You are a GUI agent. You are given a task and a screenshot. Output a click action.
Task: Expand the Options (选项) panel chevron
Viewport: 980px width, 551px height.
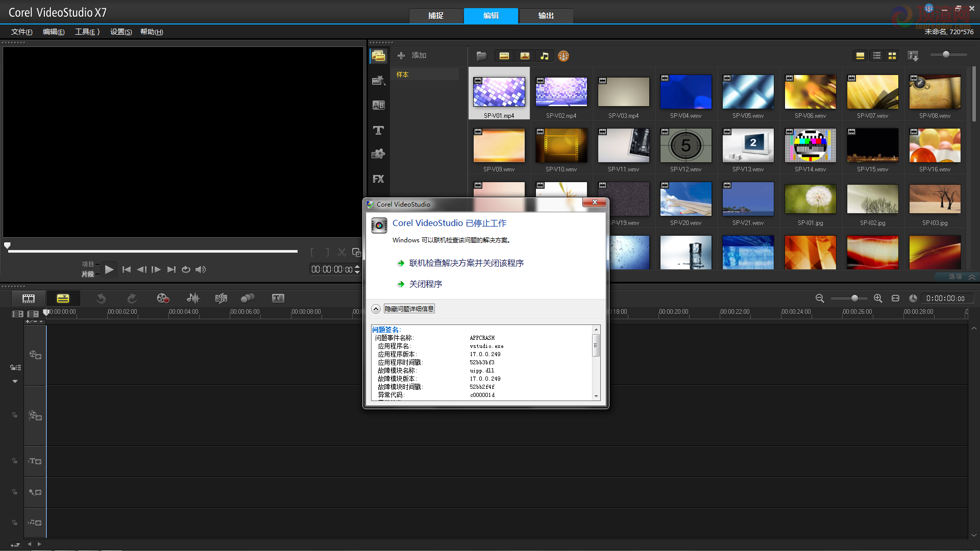pos(972,277)
